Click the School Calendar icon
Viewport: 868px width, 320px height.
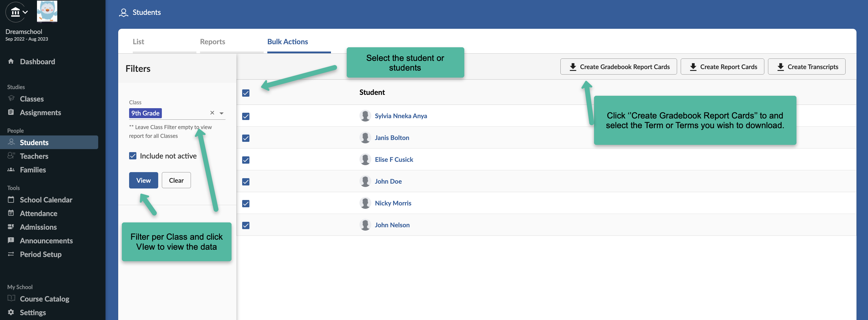coord(11,199)
